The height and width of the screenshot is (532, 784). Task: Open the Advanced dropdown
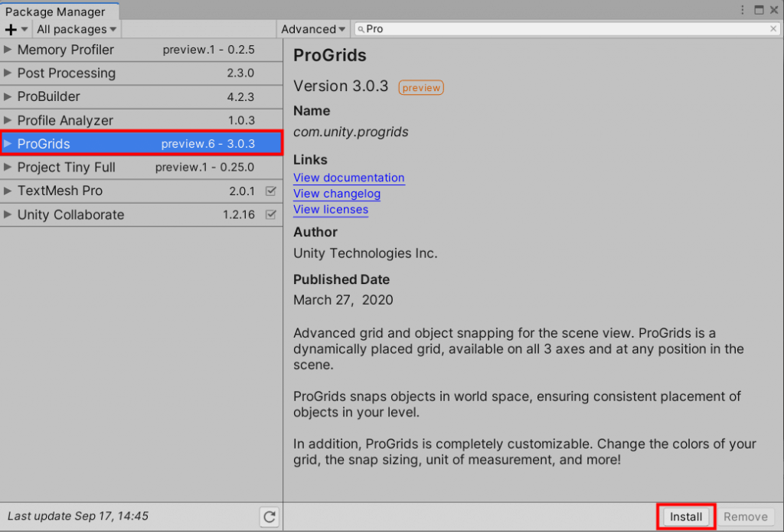(x=312, y=28)
